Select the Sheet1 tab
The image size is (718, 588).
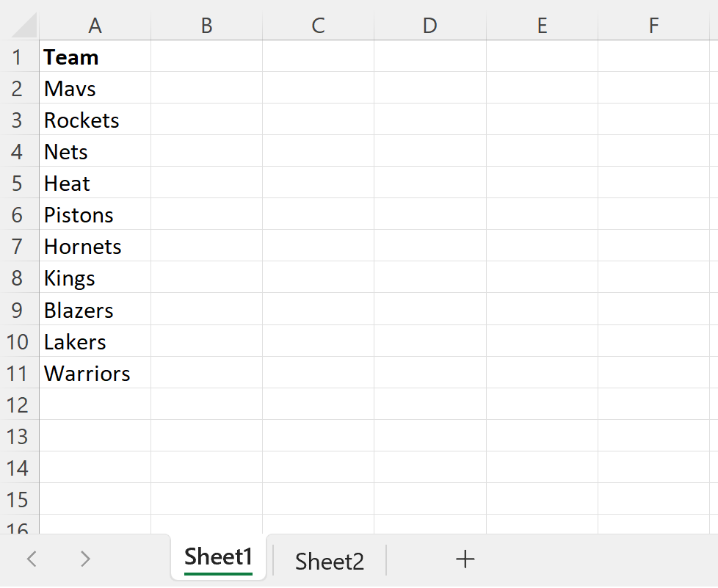tap(218, 558)
